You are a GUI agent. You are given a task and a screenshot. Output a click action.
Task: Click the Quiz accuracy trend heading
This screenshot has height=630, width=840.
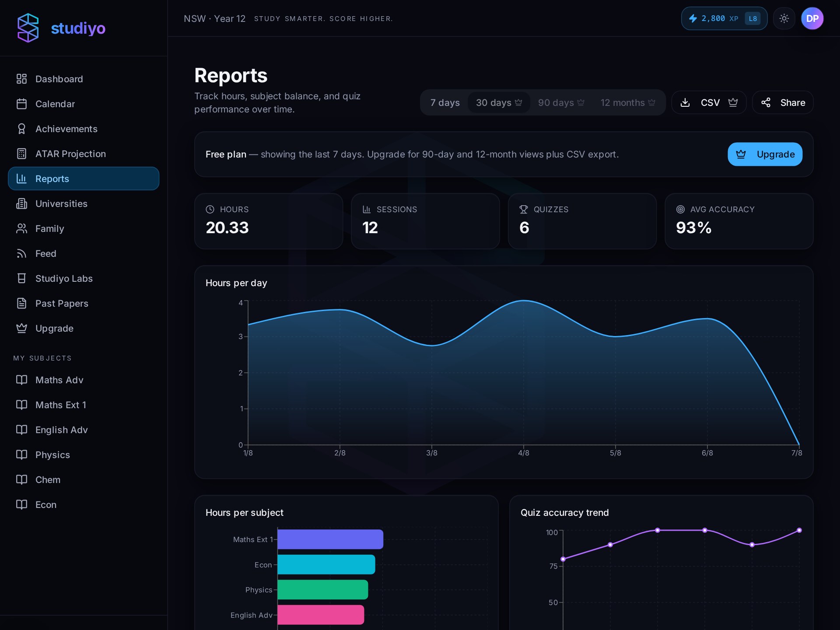coord(565,512)
